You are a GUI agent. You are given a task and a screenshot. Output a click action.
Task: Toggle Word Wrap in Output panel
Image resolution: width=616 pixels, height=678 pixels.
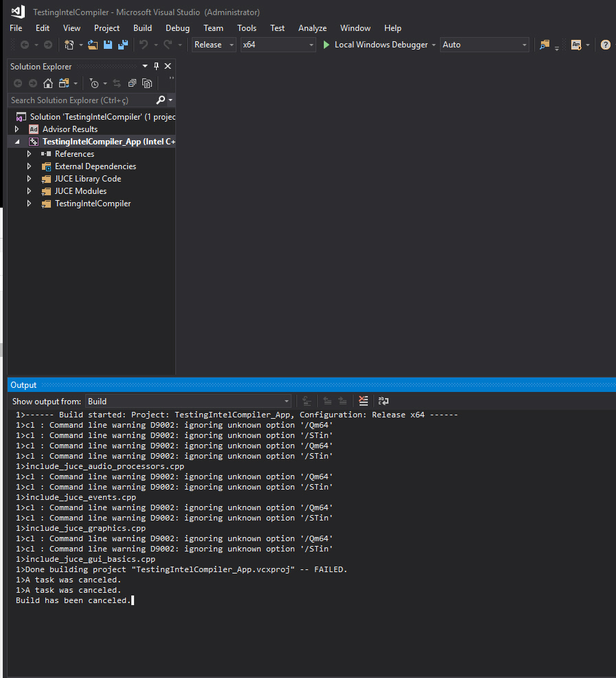(x=384, y=401)
